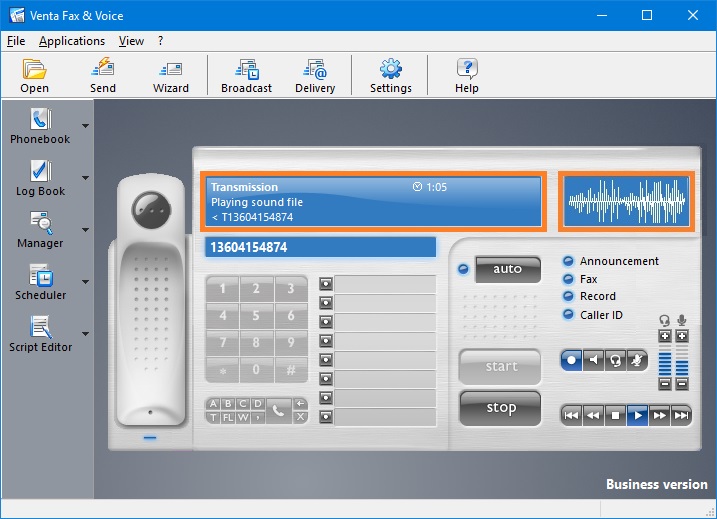Launch the Wizard from the toolbar
Viewport: 717px width, 519px height.
point(171,75)
